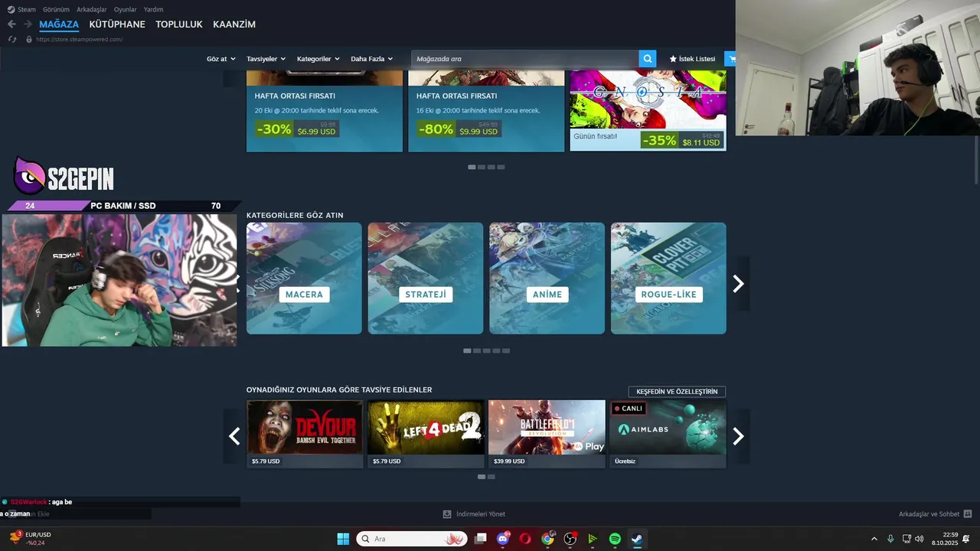
Task: Open the Steam menu
Action: click(27, 9)
